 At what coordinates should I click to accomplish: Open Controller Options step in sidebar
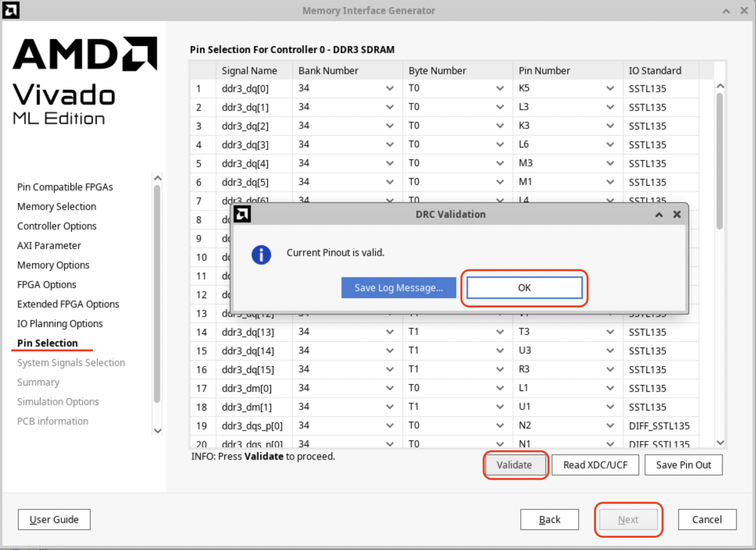pos(57,226)
